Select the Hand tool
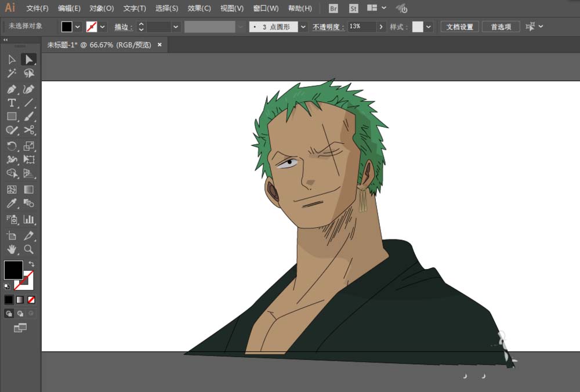 tap(12, 249)
